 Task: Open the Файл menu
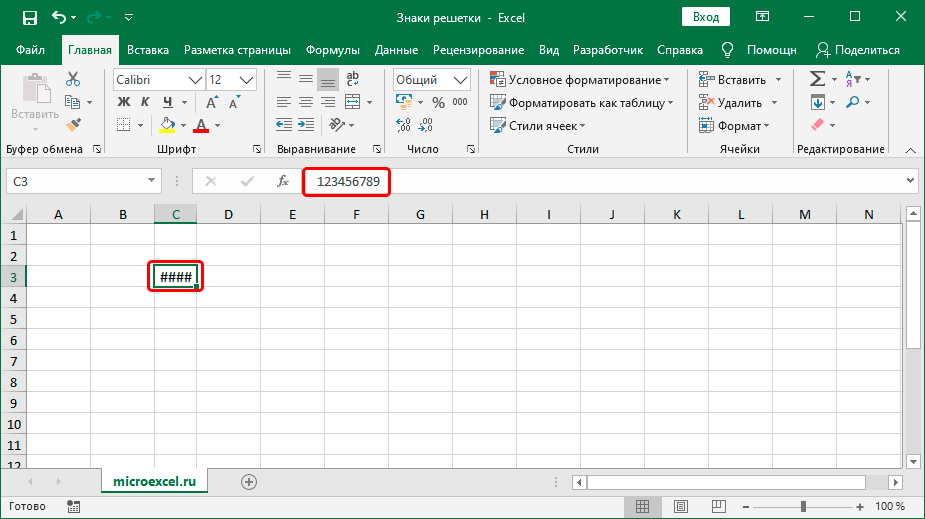click(x=30, y=50)
